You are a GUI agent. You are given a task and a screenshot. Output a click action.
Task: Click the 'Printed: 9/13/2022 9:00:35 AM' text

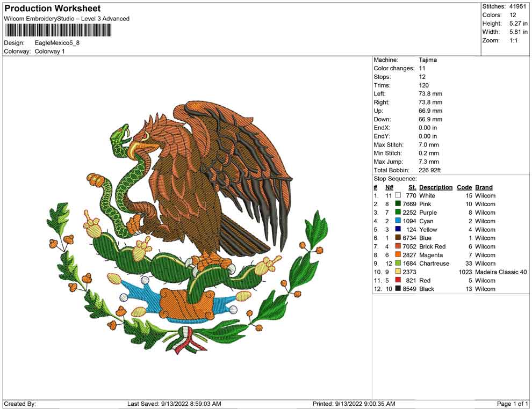[354, 404]
